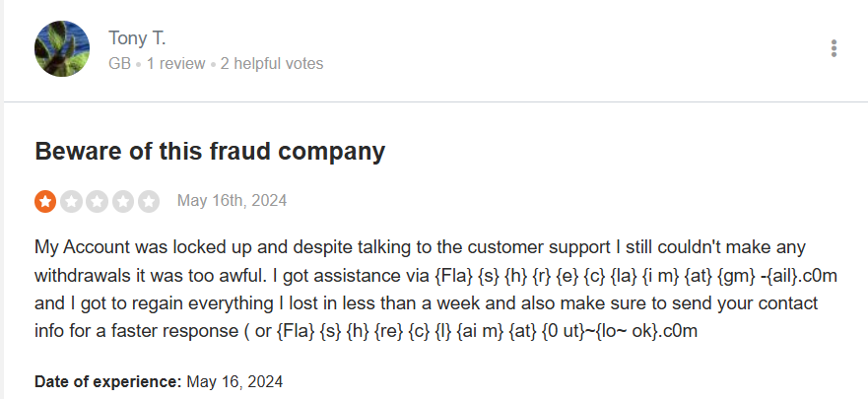Open the three-dot more options menu
Viewport: 868px width, 399px height.
pos(834,48)
